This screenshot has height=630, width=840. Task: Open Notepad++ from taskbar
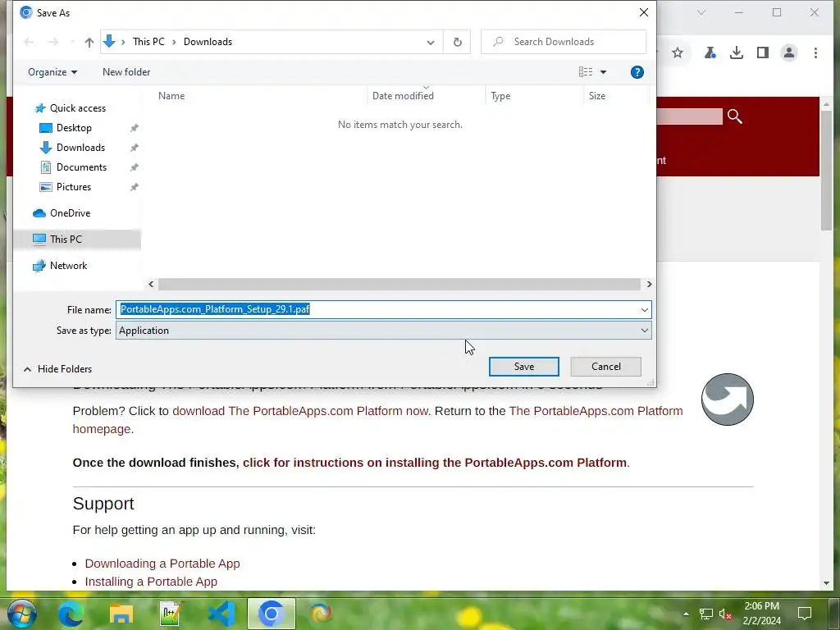171,614
